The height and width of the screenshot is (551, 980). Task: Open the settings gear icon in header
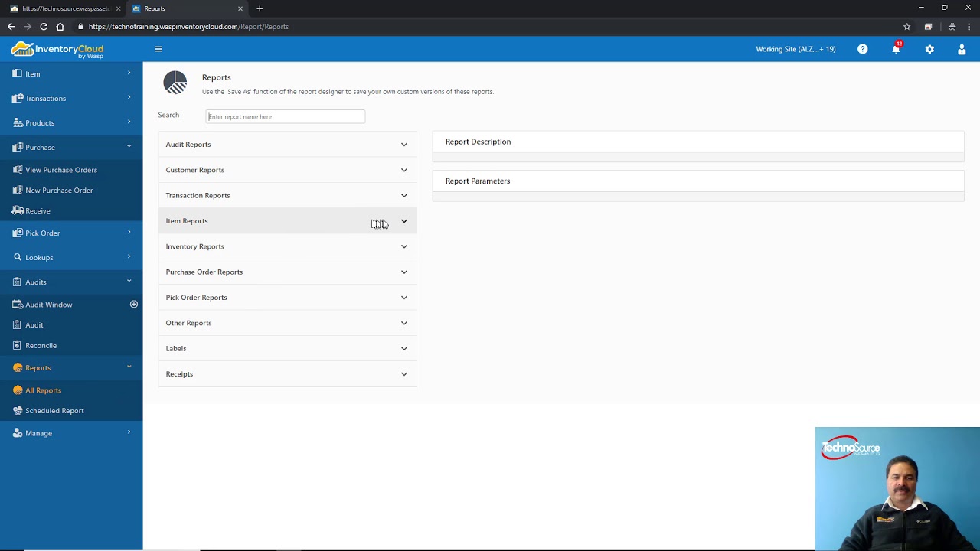tap(929, 49)
